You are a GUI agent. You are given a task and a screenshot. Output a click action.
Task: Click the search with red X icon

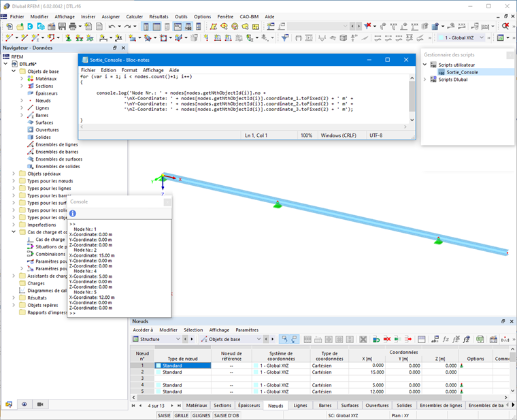click(505, 27)
